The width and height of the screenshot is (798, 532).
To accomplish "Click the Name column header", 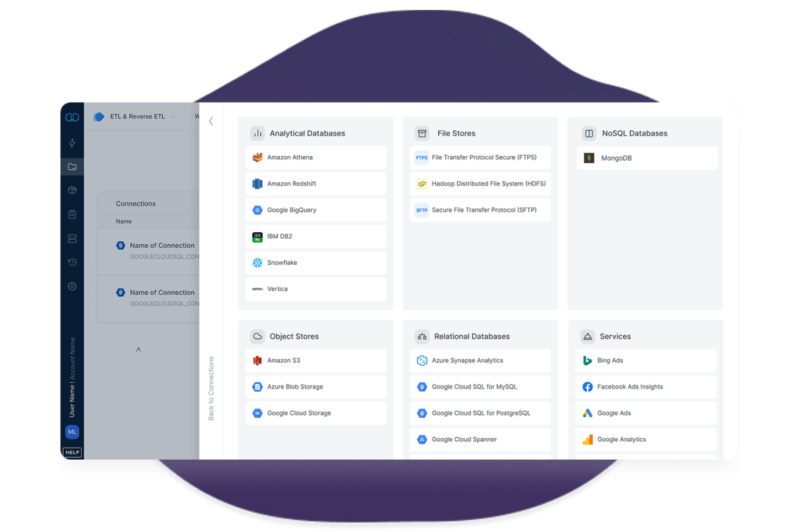I will coord(123,222).
